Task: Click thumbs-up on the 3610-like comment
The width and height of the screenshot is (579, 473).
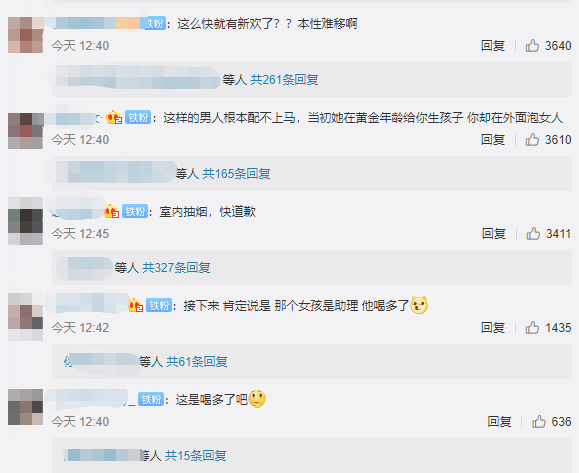Action: pos(532,140)
